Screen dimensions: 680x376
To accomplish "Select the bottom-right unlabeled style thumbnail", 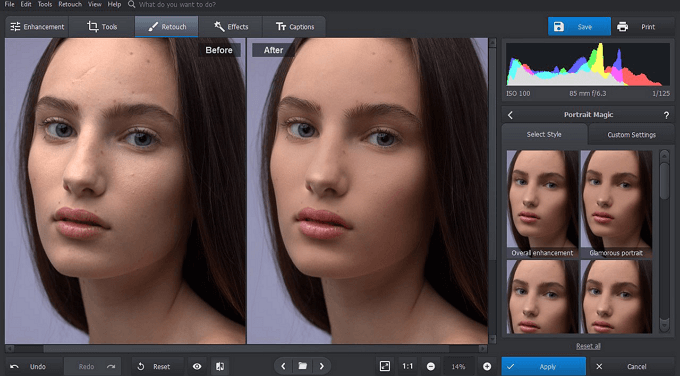I will (x=616, y=297).
